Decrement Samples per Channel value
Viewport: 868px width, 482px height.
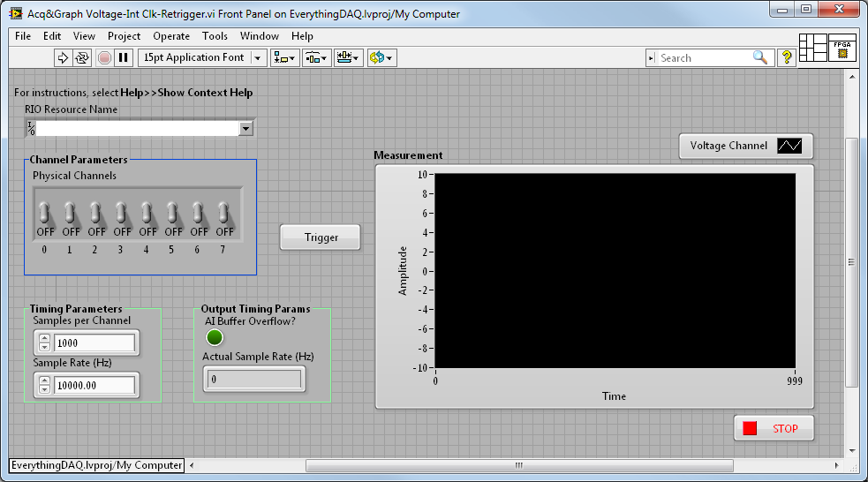tap(45, 348)
